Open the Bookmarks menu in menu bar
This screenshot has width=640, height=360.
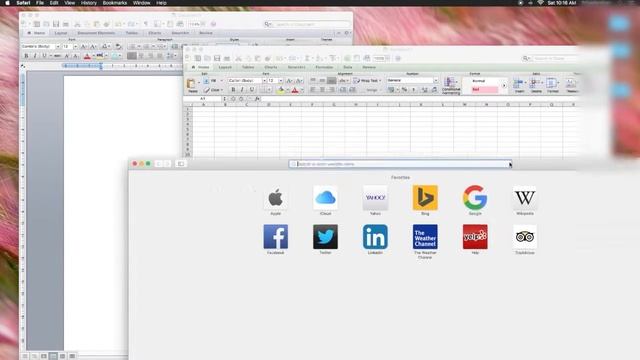[x=115, y=3]
